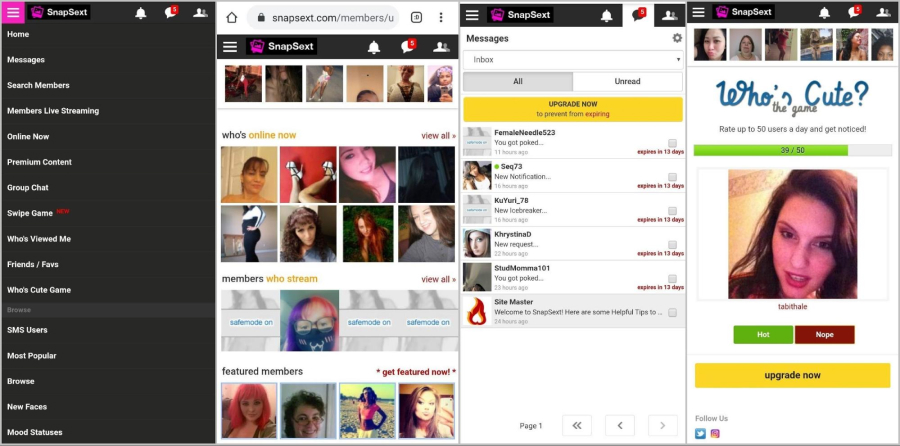The height and width of the screenshot is (446, 900).
Task: Click tabithale username label
Action: (x=792, y=307)
